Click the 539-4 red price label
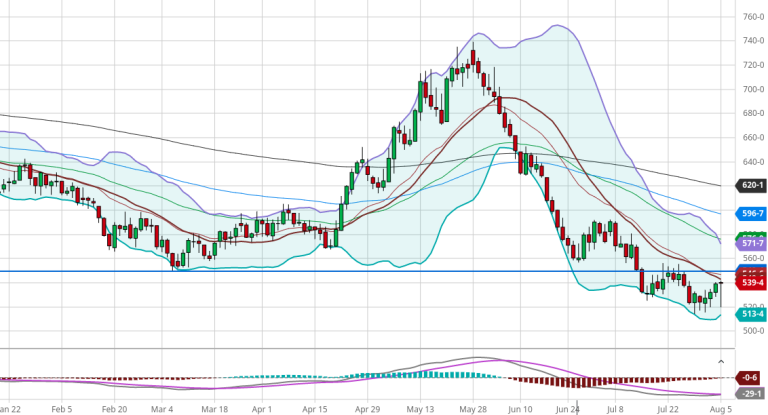The image size is (768, 415). coord(752,283)
